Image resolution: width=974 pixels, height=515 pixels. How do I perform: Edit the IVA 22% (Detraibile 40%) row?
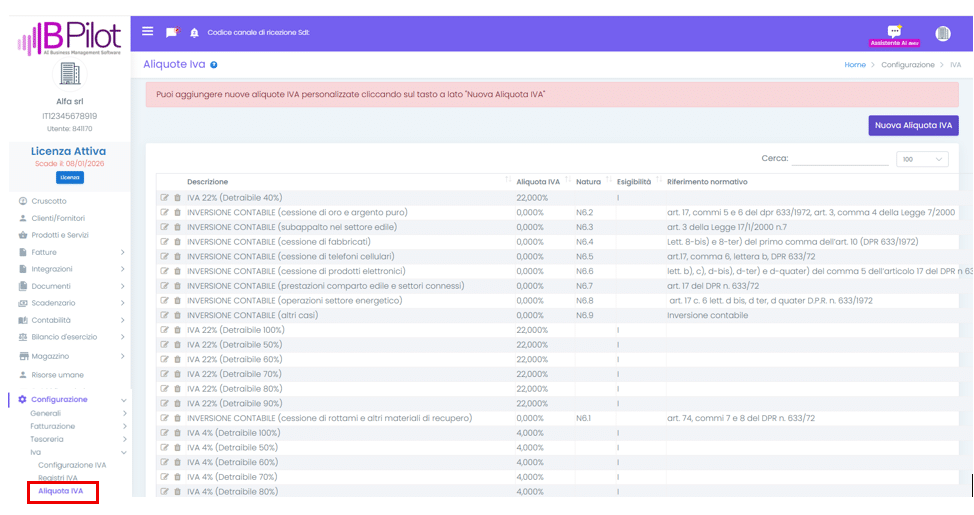pyautogui.click(x=165, y=198)
